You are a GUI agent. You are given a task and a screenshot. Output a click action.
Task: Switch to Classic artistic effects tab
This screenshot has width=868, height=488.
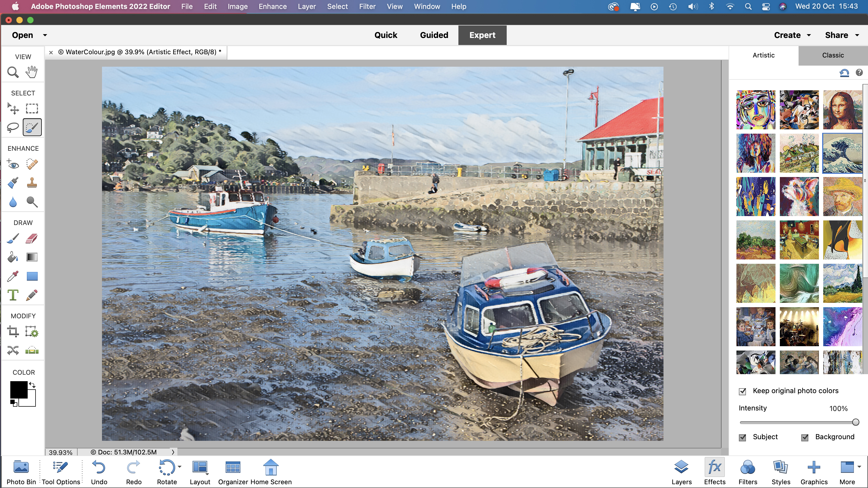832,54
